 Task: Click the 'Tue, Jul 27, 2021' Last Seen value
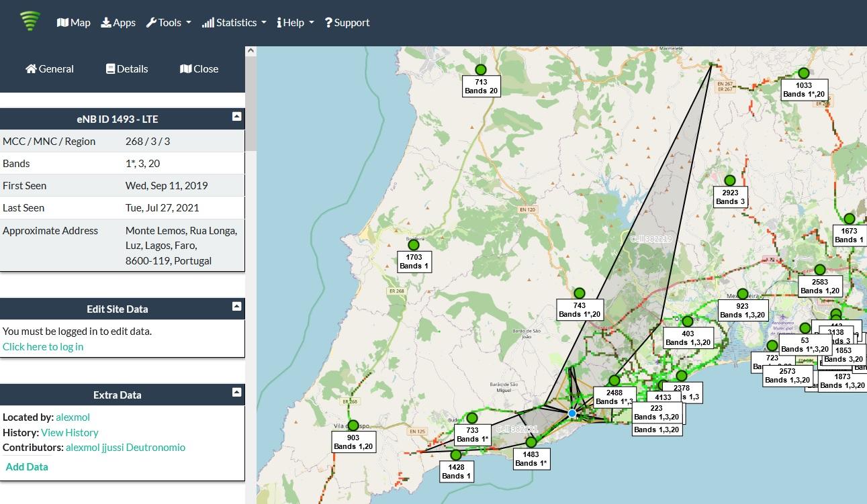coord(163,207)
